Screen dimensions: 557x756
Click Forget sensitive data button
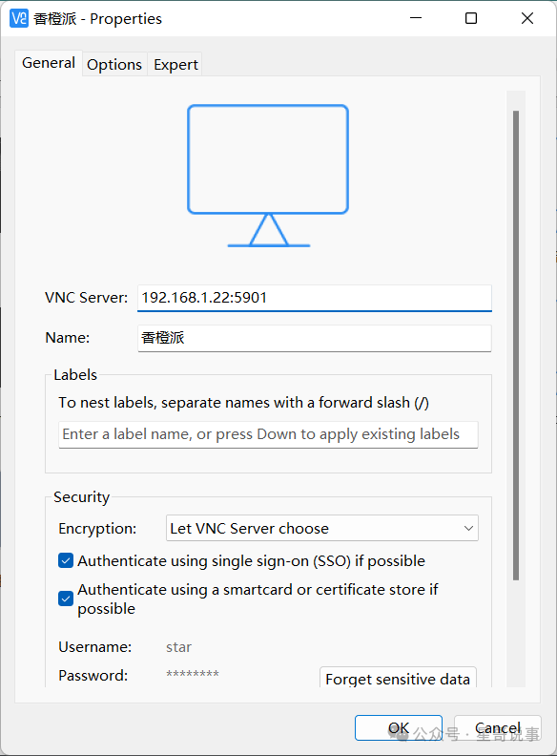pos(398,679)
